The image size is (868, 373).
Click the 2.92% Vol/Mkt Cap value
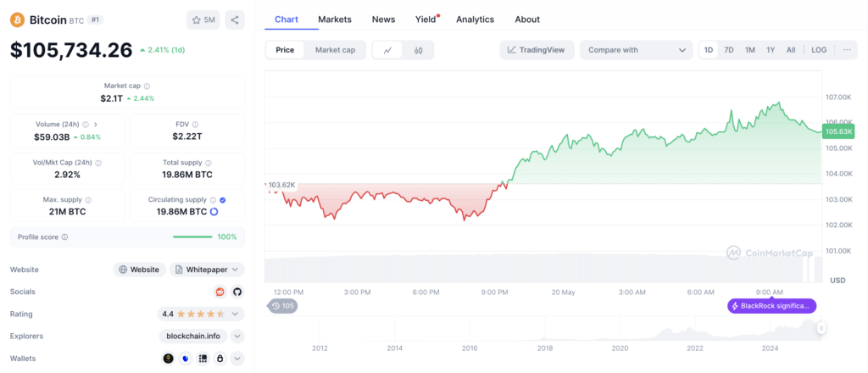click(x=67, y=175)
